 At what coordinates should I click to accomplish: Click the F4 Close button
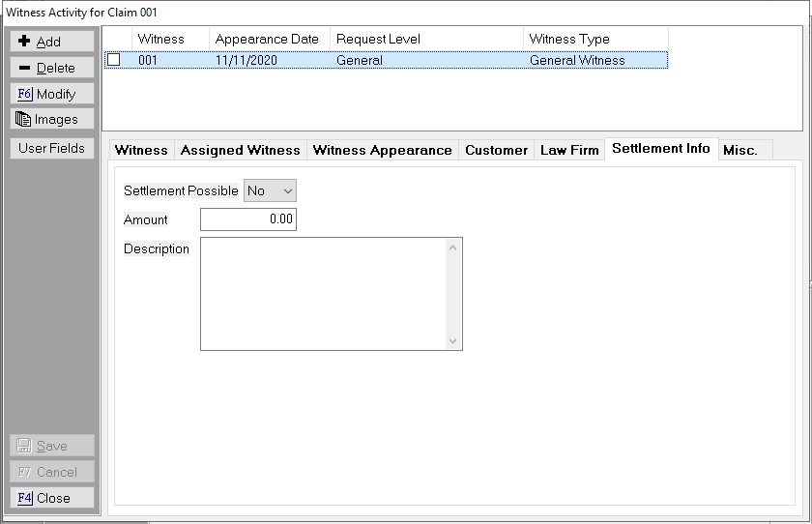52,498
